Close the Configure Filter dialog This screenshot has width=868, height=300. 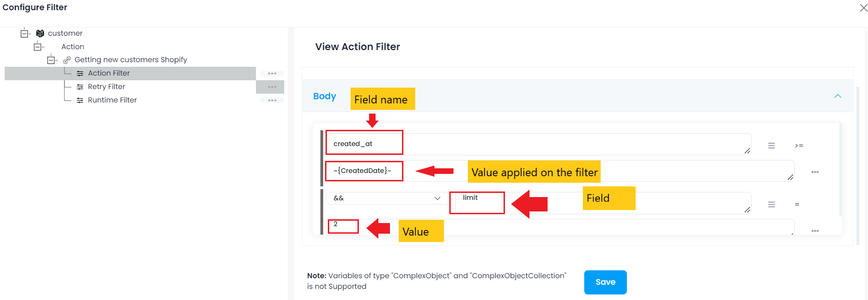[x=863, y=8]
